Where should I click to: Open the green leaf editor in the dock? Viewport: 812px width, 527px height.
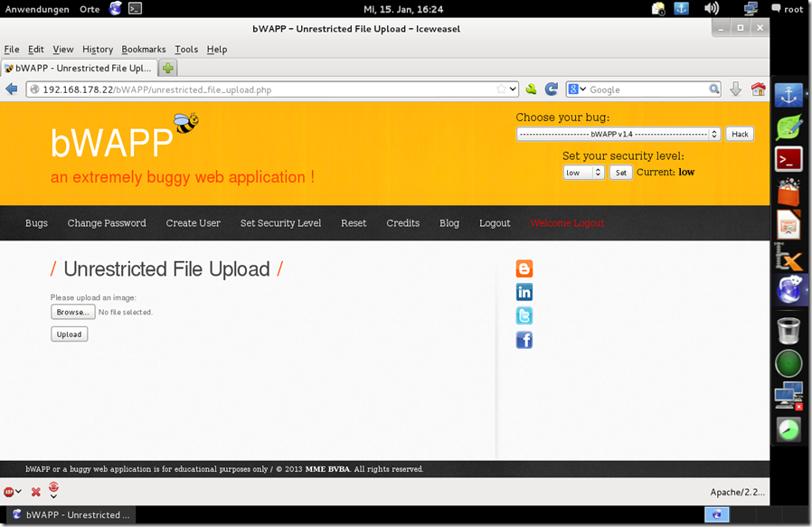point(788,127)
